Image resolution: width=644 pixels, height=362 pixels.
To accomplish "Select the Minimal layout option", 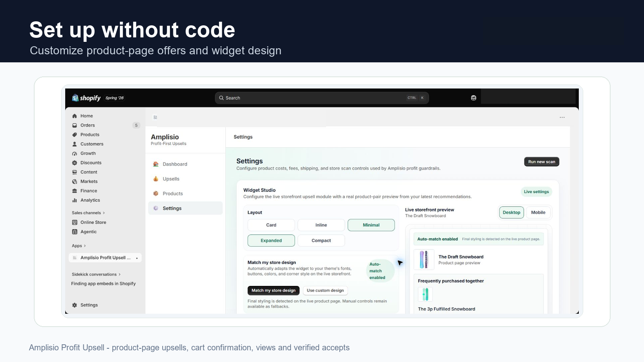I will [371, 225].
